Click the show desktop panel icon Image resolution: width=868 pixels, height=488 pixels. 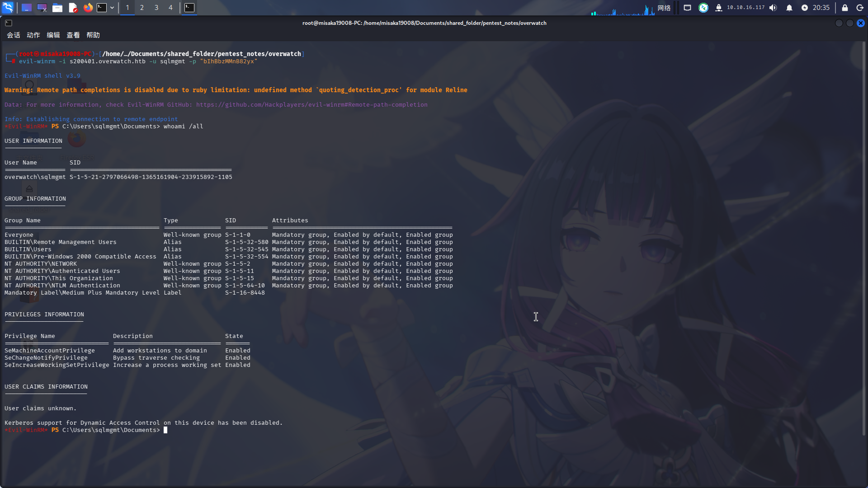[27, 8]
